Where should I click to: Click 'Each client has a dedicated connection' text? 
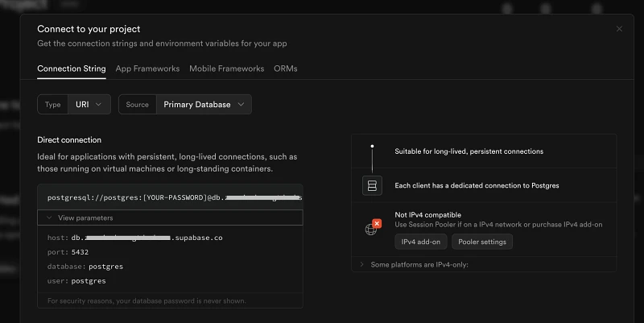point(477,185)
